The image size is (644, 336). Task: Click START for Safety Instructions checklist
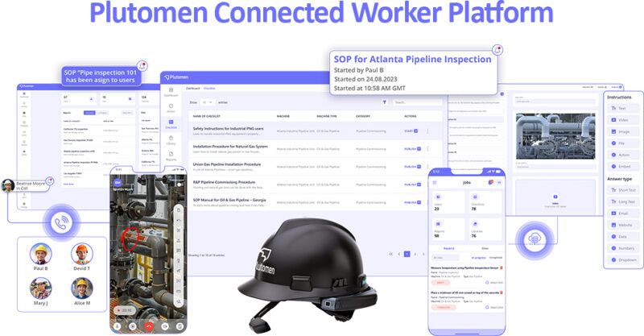(411, 131)
